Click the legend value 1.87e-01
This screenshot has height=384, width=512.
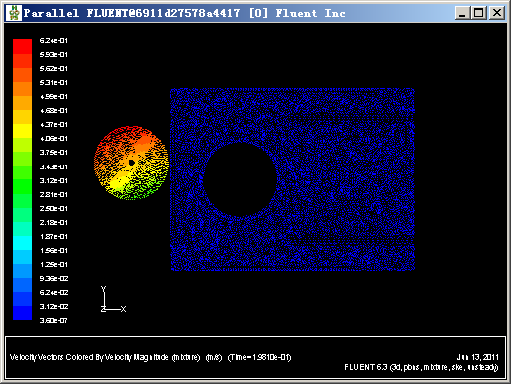pyautogui.click(x=53, y=236)
